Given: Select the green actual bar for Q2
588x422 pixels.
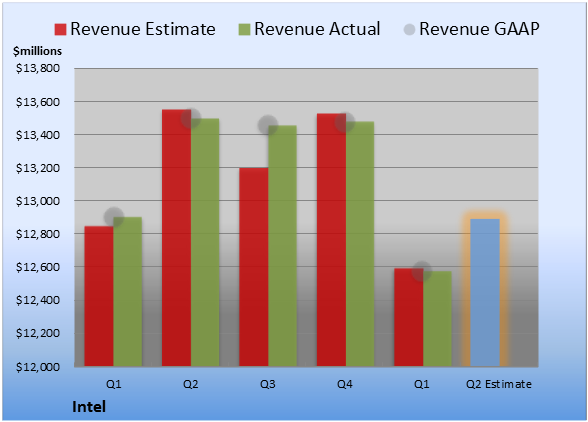Looking at the screenshot, I should (x=205, y=242).
